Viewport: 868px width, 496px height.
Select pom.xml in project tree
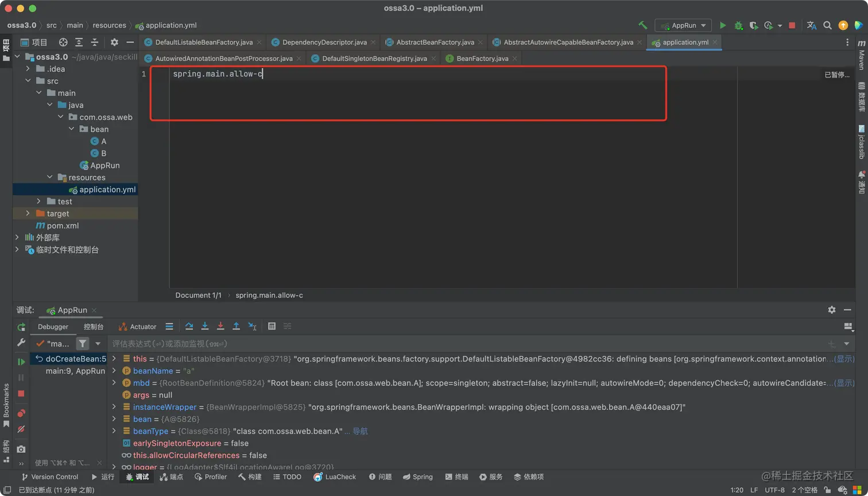point(57,226)
